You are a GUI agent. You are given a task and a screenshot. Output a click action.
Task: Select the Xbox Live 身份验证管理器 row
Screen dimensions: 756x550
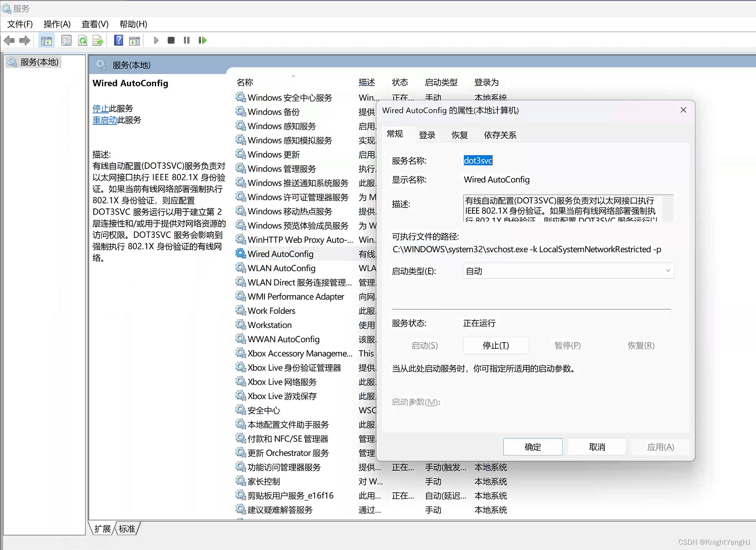coord(294,367)
